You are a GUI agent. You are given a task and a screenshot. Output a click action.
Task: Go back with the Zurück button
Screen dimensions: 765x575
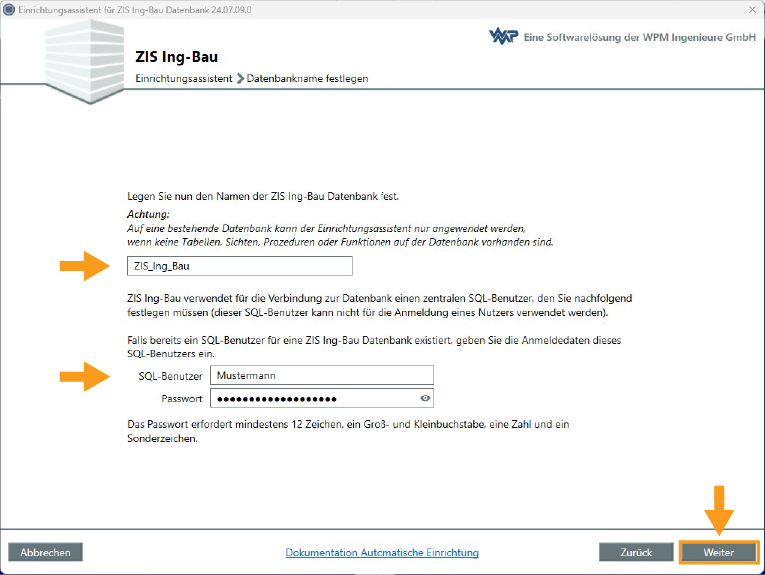tap(636, 552)
